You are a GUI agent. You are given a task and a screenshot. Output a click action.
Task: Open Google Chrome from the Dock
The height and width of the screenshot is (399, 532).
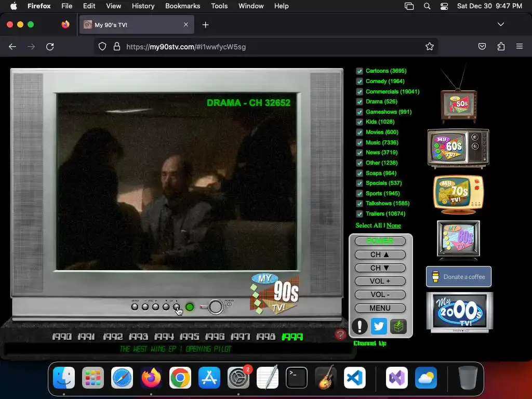(180, 378)
